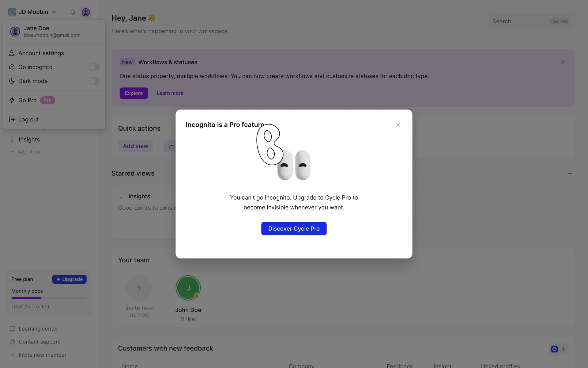Open the Learn more link
588x368 pixels.
(x=170, y=93)
